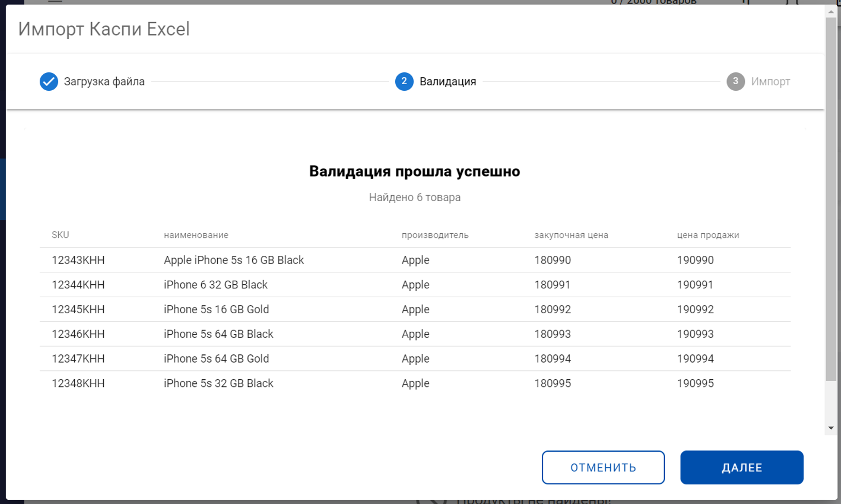Click the производитель column header
841x504 pixels.
pyautogui.click(x=435, y=235)
